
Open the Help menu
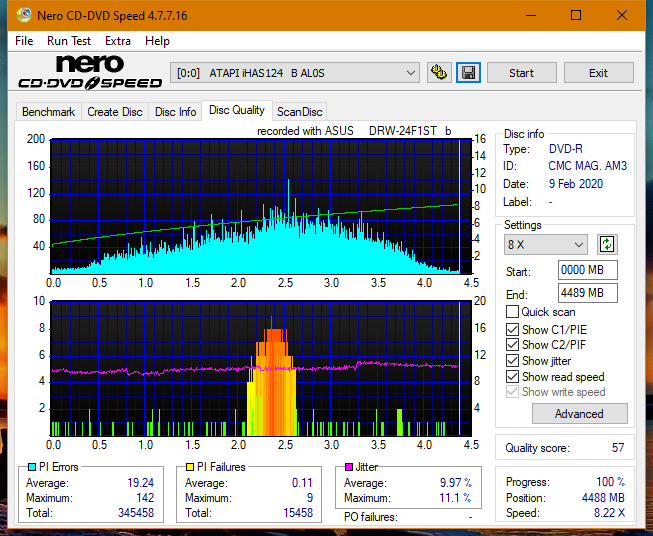point(157,41)
